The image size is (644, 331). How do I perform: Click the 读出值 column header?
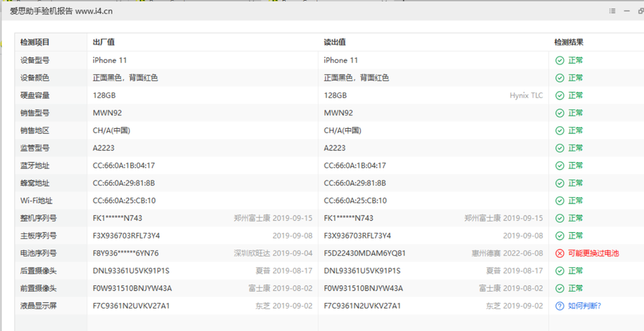[x=335, y=42]
